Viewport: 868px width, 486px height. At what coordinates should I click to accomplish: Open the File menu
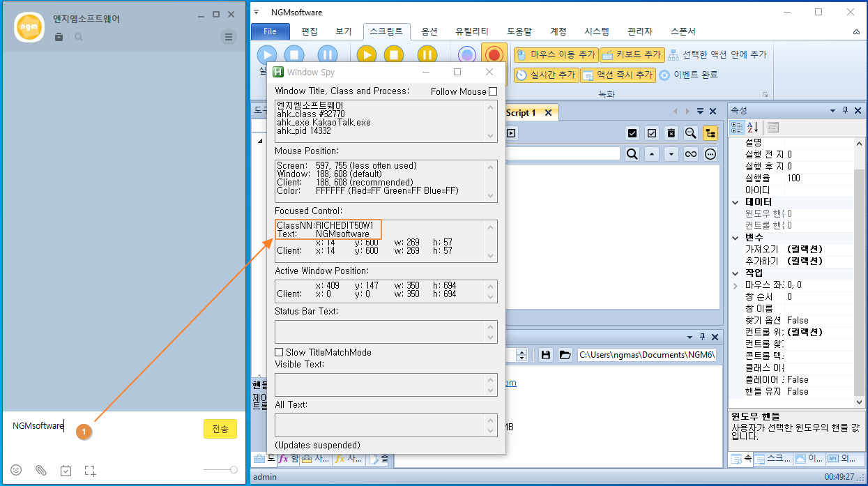click(x=270, y=31)
